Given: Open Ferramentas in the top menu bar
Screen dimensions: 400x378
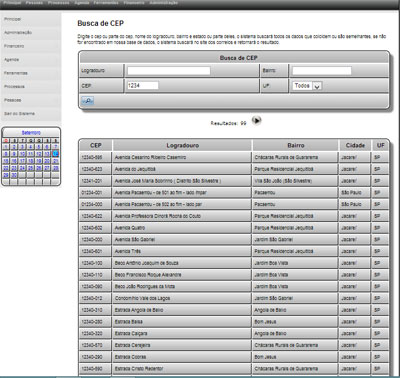Looking at the screenshot, I should [x=106, y=3].
